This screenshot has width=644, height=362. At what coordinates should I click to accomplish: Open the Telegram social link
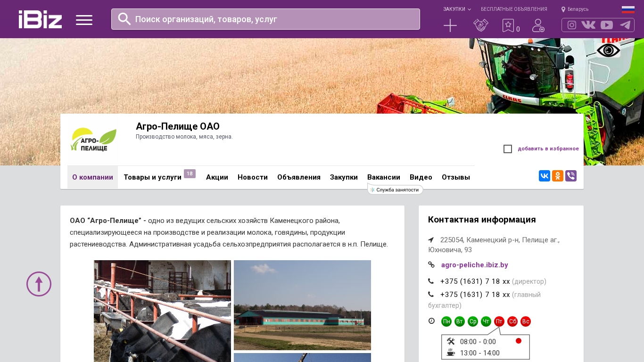coord(625,25)
